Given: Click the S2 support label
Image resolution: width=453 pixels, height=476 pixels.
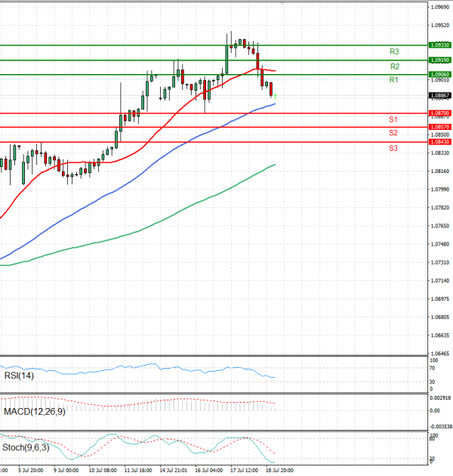Looking at the screenshot, I should coord(394,133).
